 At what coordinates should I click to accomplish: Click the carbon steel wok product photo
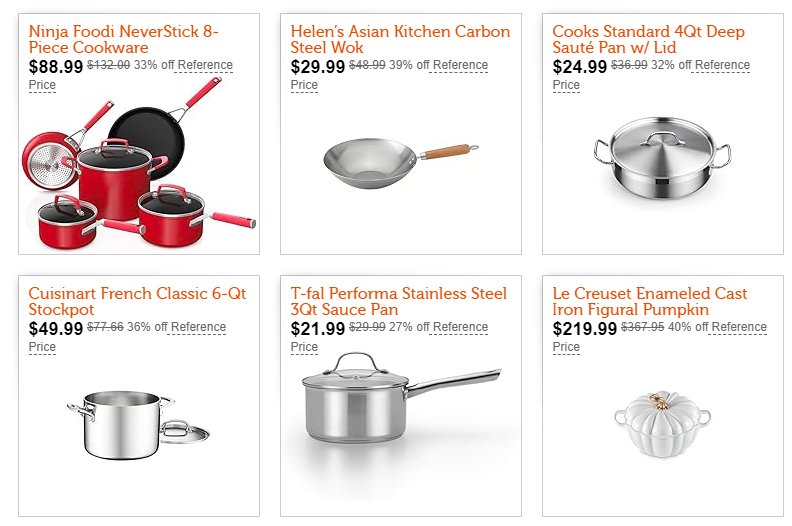[x=401, y=164]
